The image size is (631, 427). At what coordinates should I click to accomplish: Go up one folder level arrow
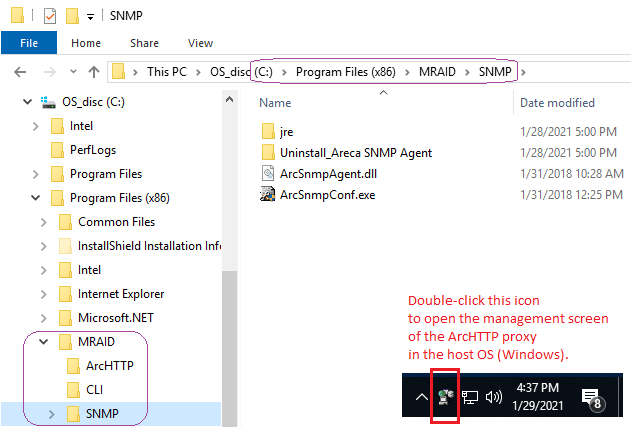point(94,72)
